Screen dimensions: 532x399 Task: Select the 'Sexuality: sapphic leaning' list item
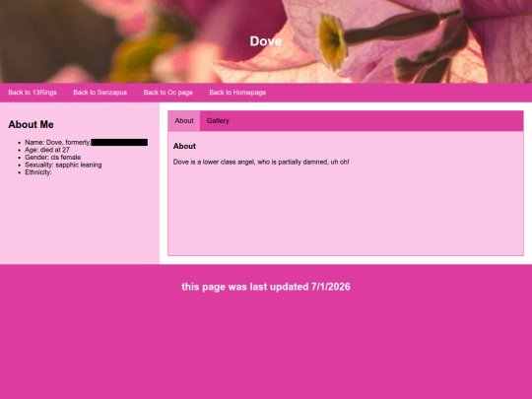pyautogui.click(x=63, y=165)
